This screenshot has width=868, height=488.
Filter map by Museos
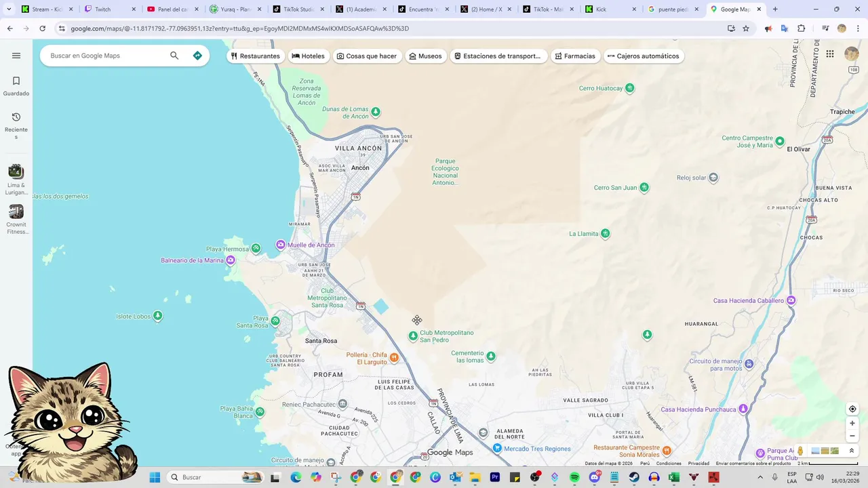[x=425, y=56]
